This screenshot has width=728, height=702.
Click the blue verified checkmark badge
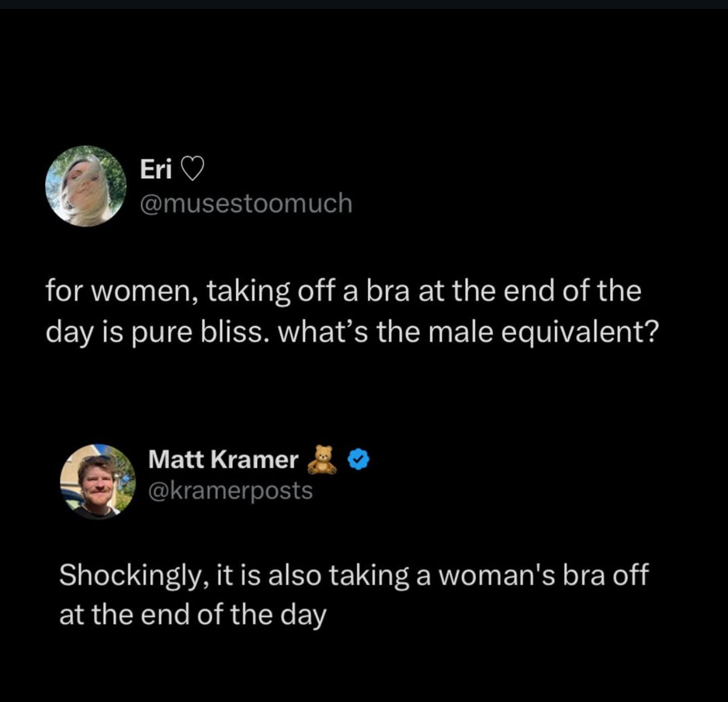coord(358,459)
